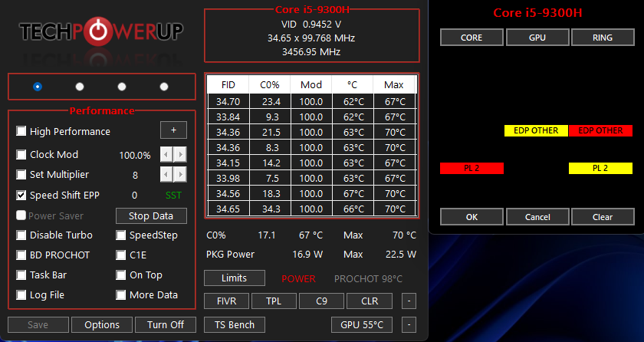Viewport: 644px width, 342px height.
Task: Click the yellow EDP OTHER indicator
Action: [x=536, y=130]
